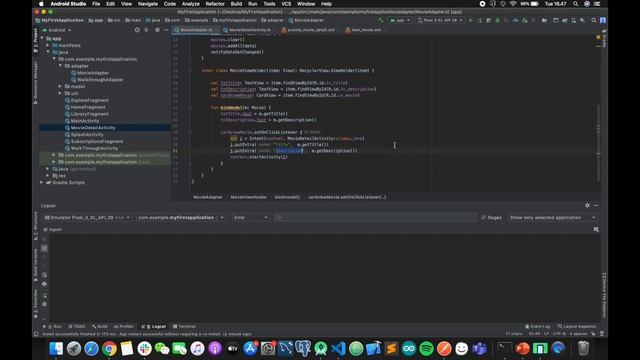Open the Event Log button

(x=537, y=327)
